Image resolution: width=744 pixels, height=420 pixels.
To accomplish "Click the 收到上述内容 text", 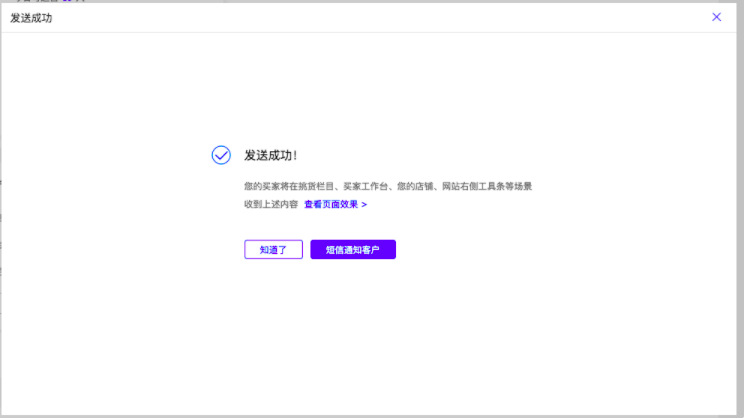I will click(x=271, y=205).
